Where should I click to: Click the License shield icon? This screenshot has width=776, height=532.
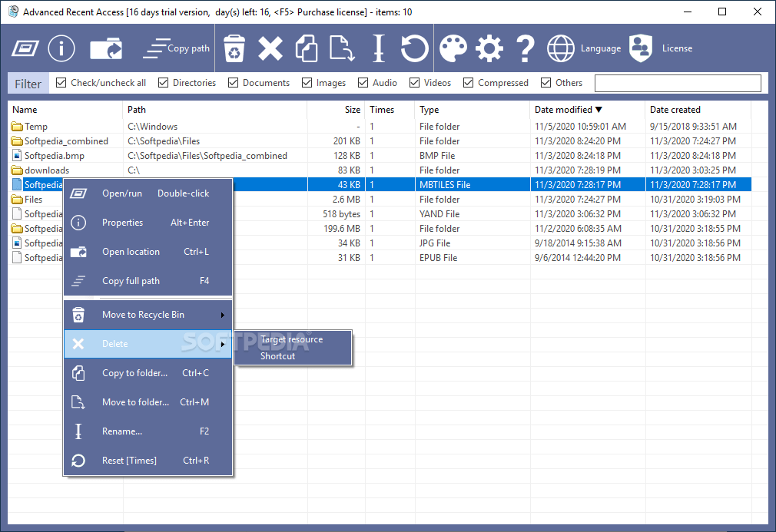(641, 48)
